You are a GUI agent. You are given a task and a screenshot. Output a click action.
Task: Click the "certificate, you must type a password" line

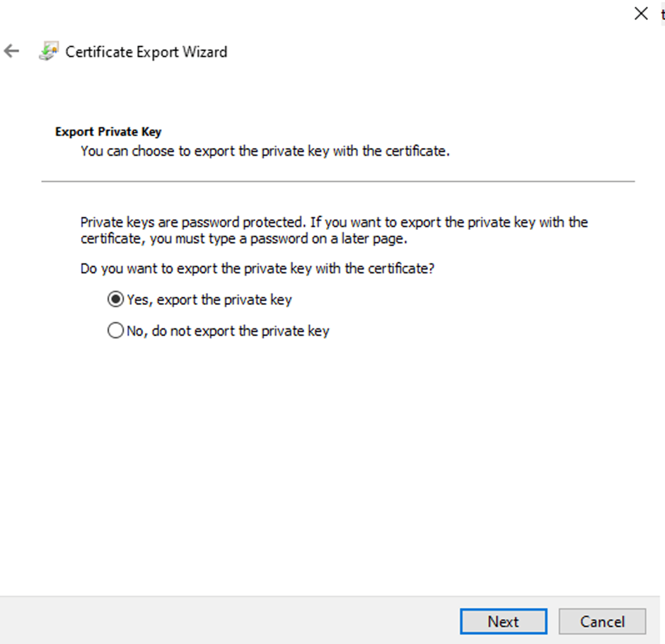pos(244,238)
